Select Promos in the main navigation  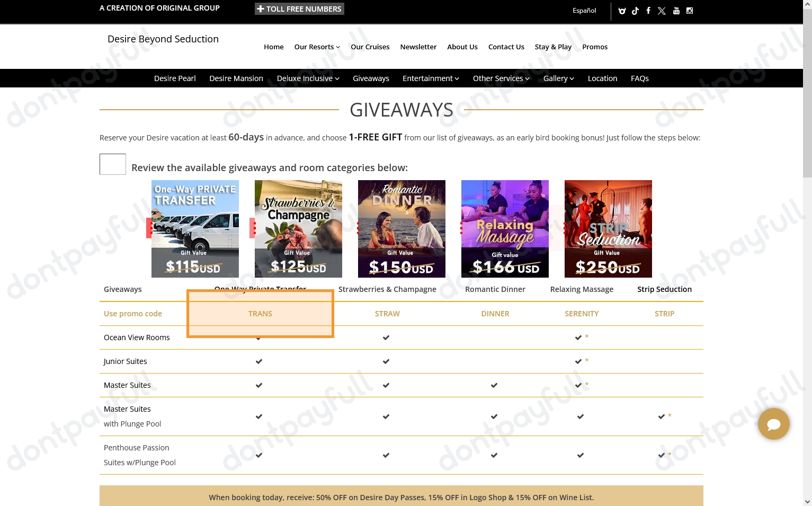pyautogui.click(x=594, y=47)
